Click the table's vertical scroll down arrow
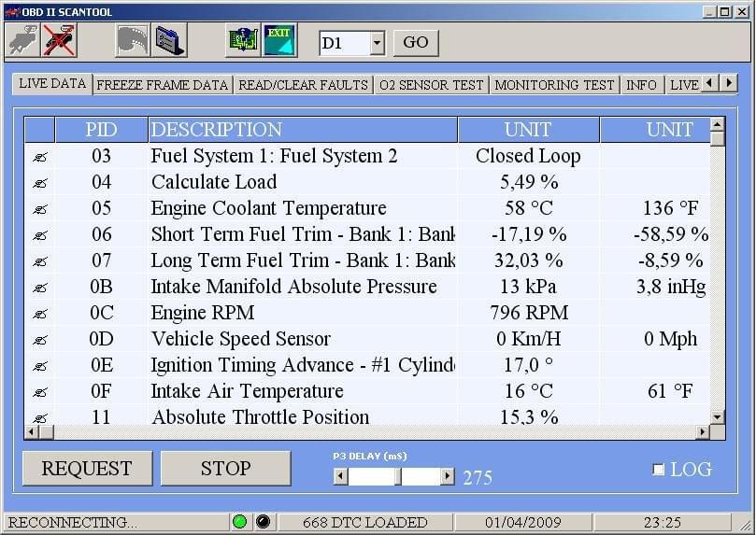 click(x=718, y=417)
